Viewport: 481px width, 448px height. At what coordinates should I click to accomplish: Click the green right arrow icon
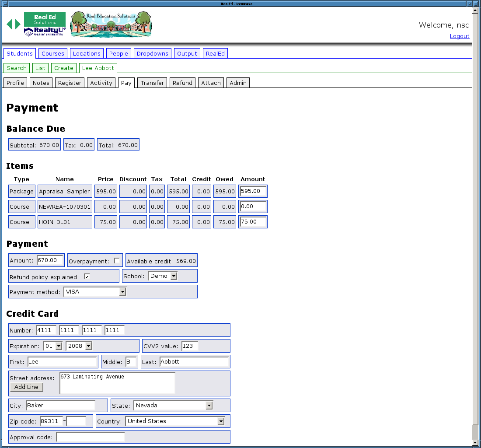18,24
